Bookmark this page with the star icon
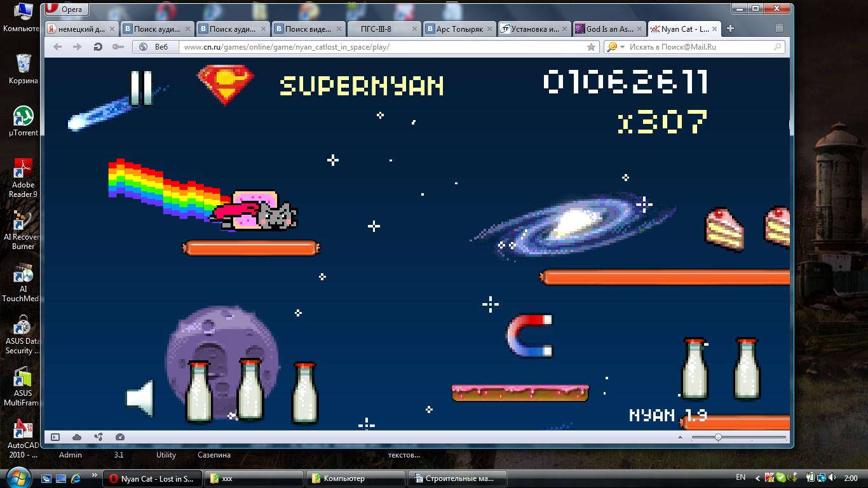Viewport: 868px width, 488px height. click(591, 47)
